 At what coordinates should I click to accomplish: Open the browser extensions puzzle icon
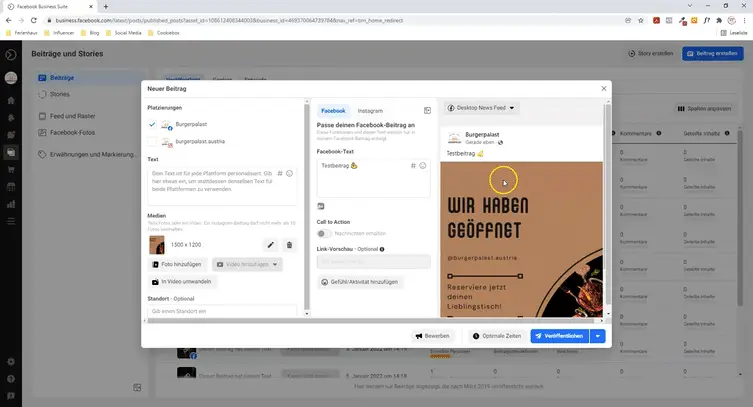[719, 21]
